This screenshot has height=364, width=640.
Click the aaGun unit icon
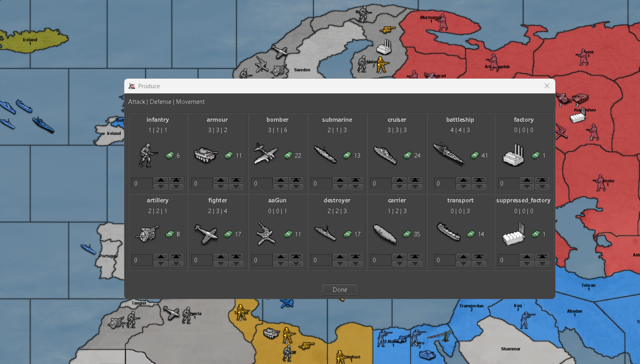coord(266,233)
